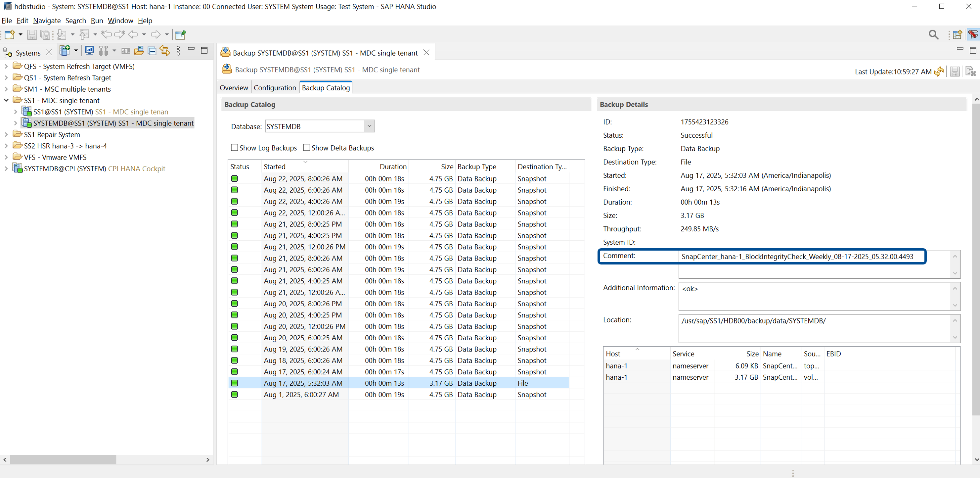Switch to the Configuration tab
Image resolution: width=980 pixels, height=478 pixels.
274,88
